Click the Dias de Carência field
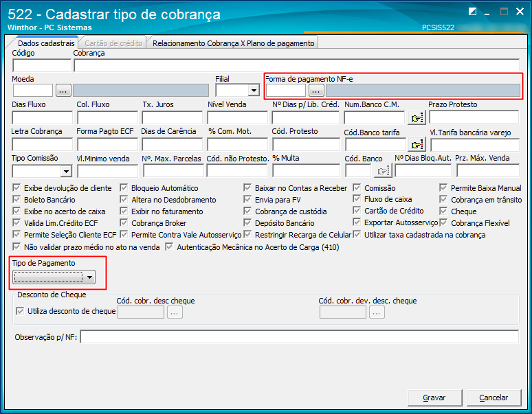This screenshot has height=414, width=532. tap(173, 144)
